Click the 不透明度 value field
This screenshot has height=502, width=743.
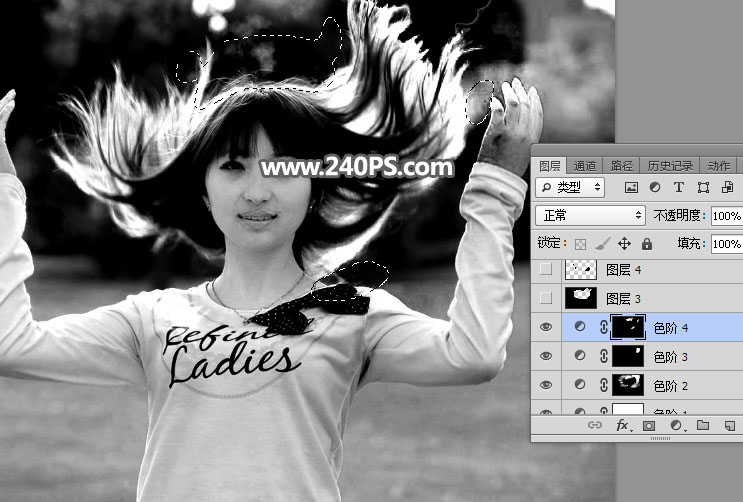pos(725,215)
